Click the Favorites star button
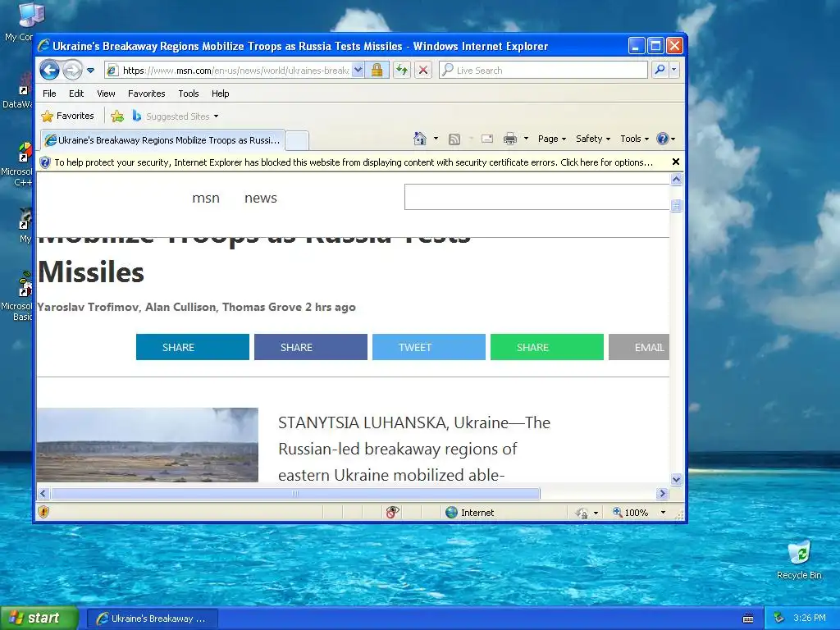 click(67, 116)
